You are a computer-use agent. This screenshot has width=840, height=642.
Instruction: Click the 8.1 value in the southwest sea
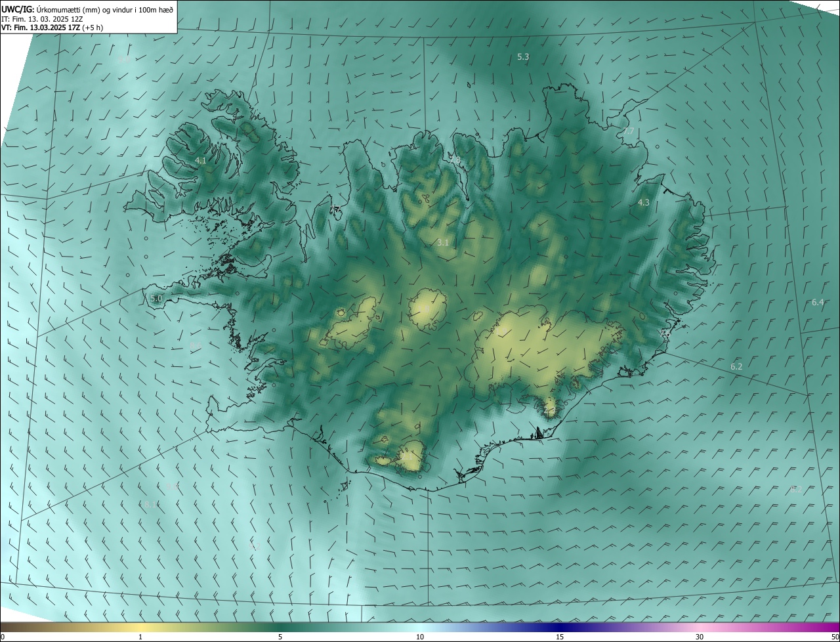150,504
